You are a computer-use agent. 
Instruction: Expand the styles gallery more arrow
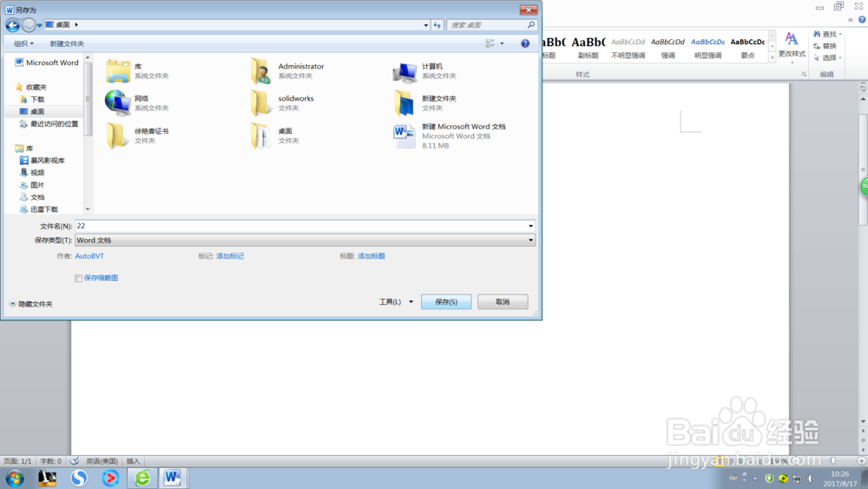[x=773, y=57]
